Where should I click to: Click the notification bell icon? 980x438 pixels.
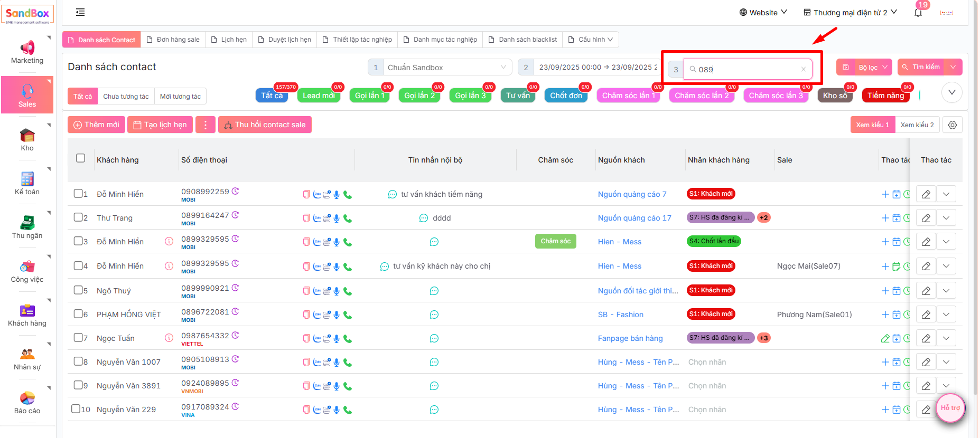point(918,13)
